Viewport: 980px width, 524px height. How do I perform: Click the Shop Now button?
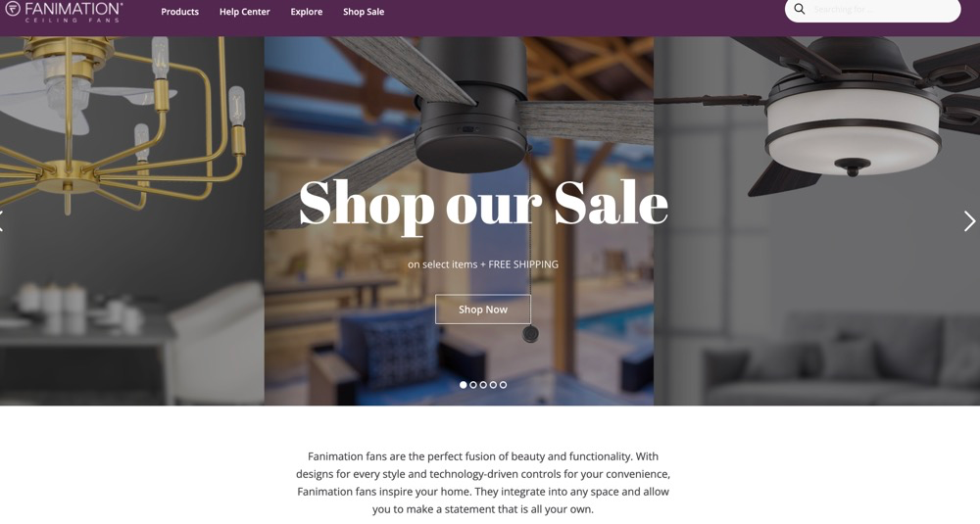pyautogui.click(x=483, y=310)
